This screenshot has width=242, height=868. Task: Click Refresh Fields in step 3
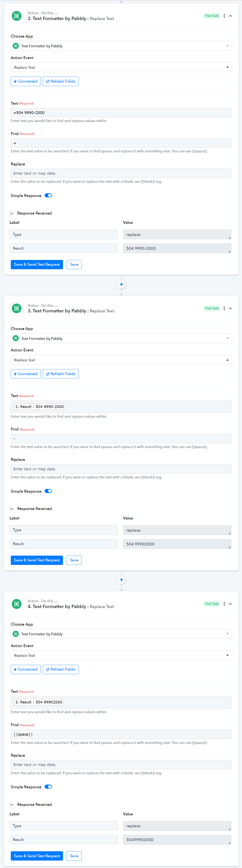pyautogui.click(x=61, y=374)
